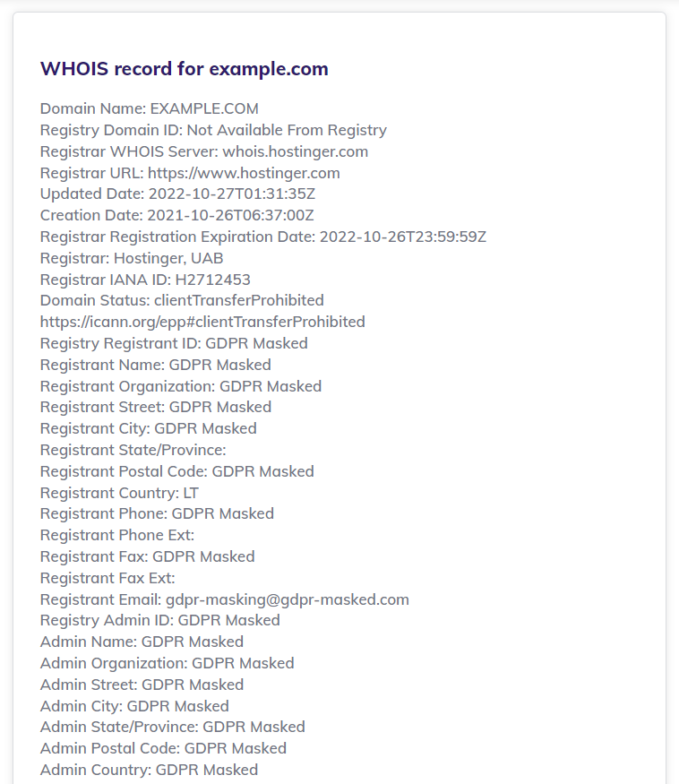Click the gdpr-masking@gdpr-masked.com email address

coord(288,599)
